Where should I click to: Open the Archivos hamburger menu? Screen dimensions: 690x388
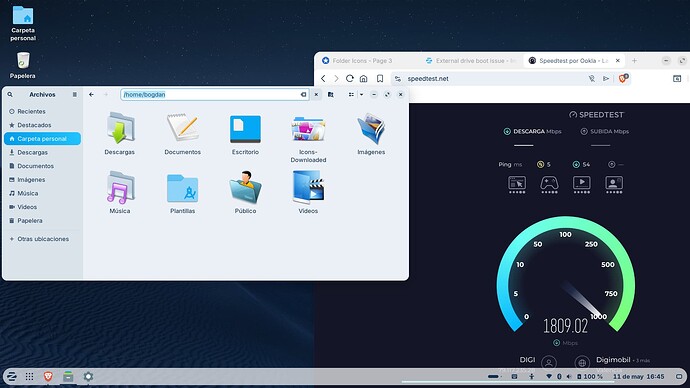pos(75,95)
